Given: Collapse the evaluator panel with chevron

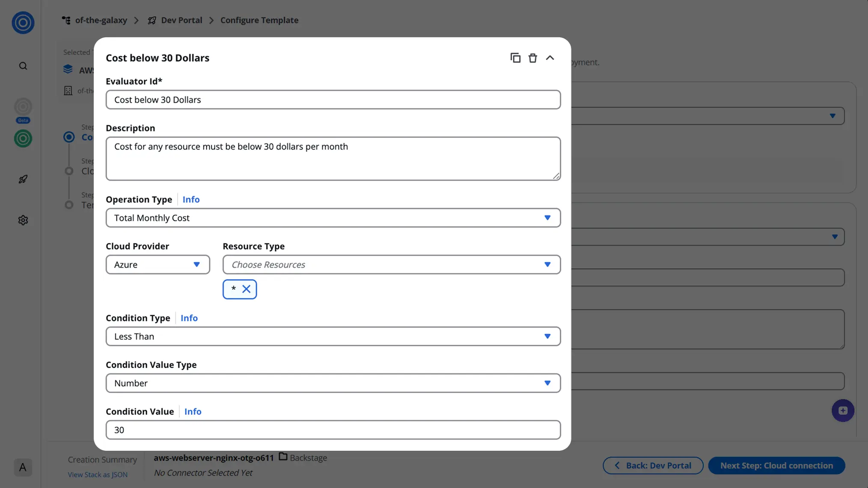Looking at the screenshot, I should click(x=550, y=58).
